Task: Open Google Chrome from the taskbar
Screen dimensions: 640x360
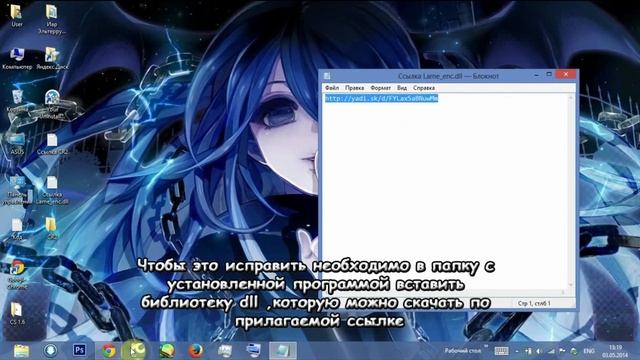Action: point(109,351)
